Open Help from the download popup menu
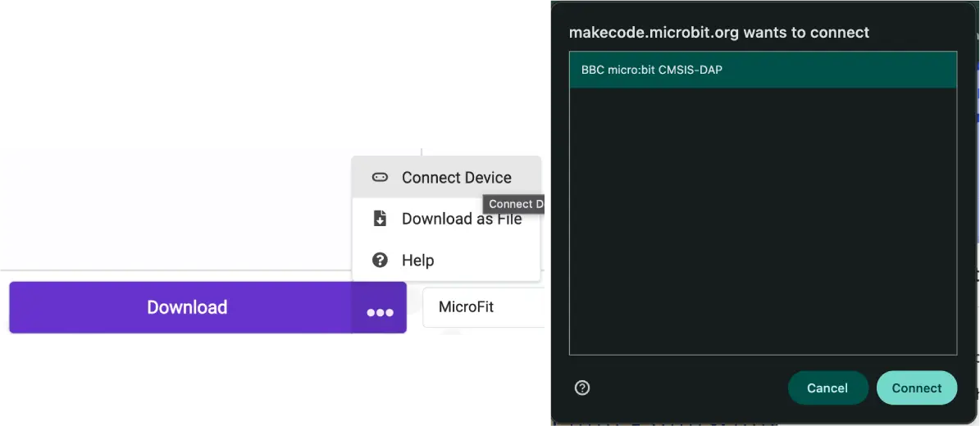 (x=446, y=260)
